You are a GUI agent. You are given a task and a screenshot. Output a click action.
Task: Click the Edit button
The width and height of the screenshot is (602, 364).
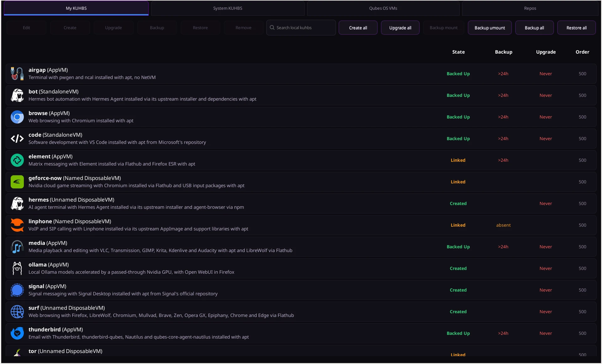[x=26, y=28]
